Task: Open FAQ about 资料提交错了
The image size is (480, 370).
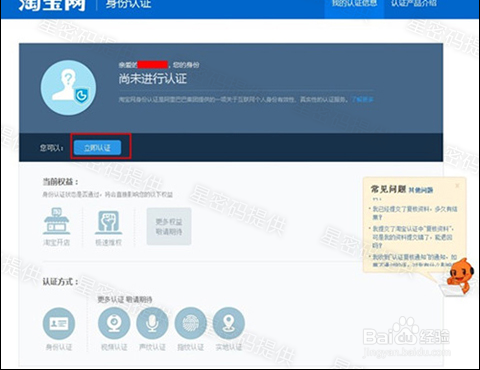Action: [413, 237]
